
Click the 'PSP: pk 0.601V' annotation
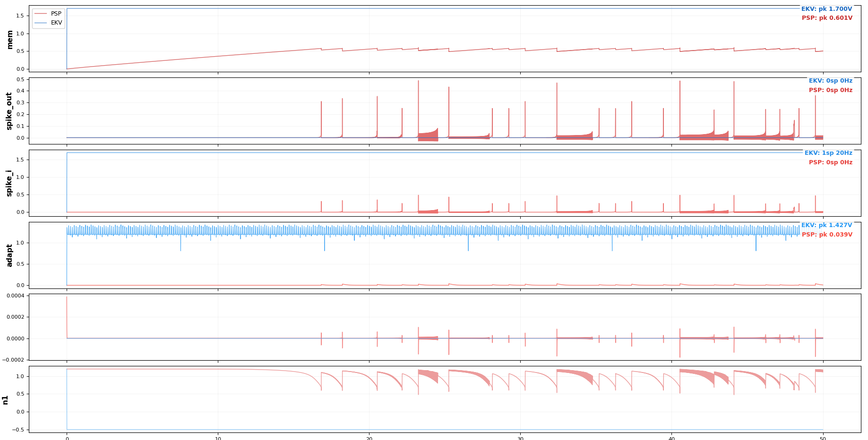[827, 18]
